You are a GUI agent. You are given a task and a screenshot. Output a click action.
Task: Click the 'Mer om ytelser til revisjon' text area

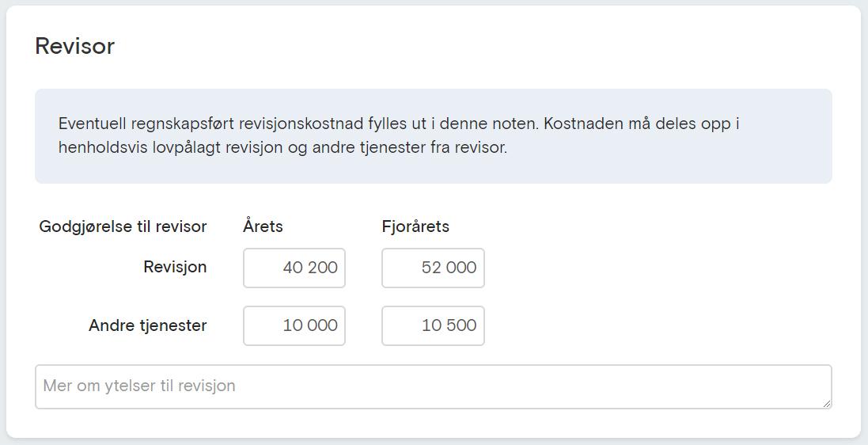click(434, 387)
